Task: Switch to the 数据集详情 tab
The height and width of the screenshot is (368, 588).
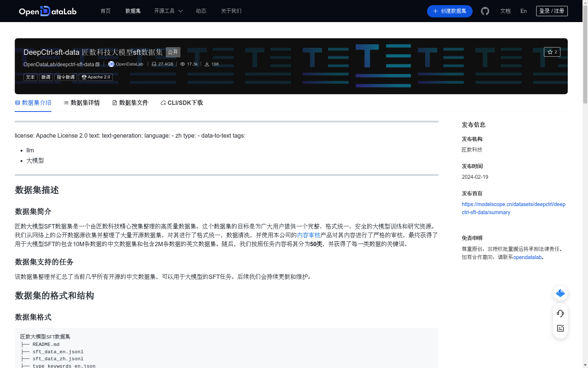Action: (x=82, y=103)
